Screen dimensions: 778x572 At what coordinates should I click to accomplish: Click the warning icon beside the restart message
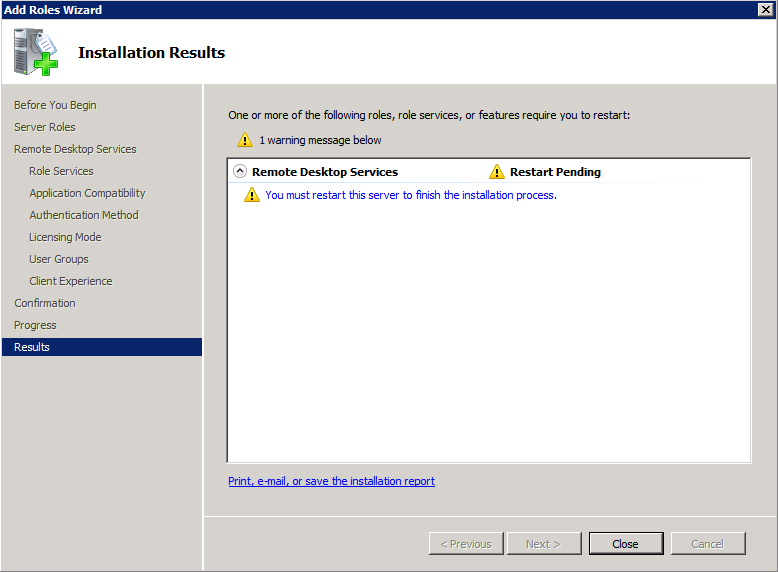click(252, 195)
